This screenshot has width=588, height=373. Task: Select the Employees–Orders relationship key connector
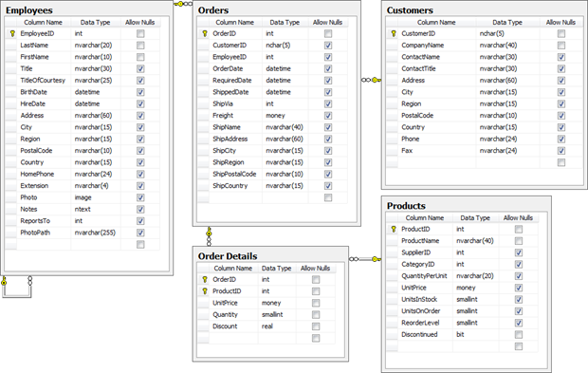(x=179, y=4)
